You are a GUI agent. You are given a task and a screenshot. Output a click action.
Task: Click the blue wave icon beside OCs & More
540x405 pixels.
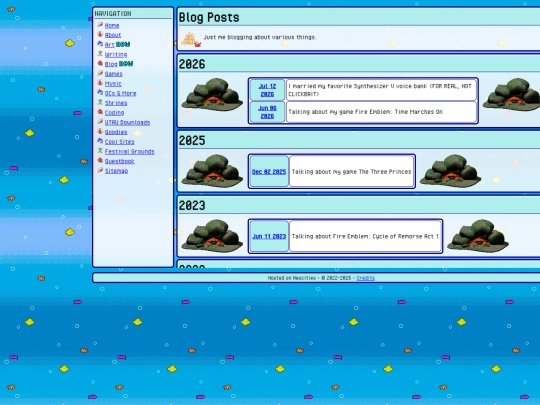100,93
